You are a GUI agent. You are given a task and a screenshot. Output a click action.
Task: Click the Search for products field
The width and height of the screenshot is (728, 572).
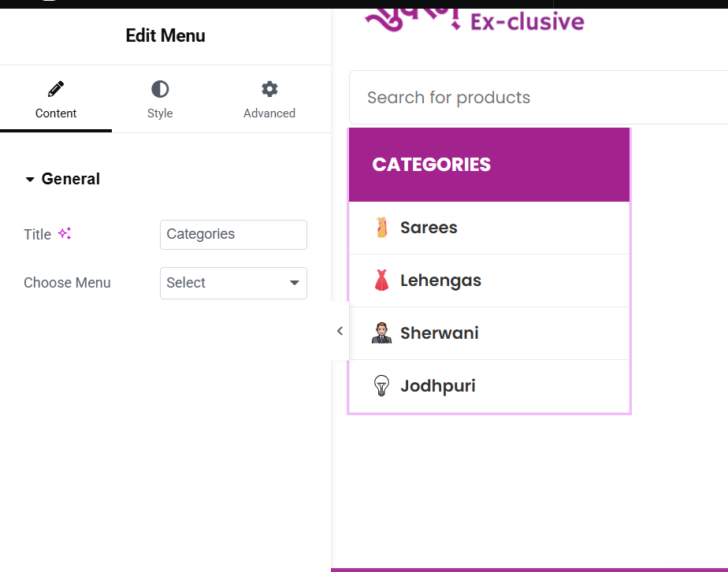539,98
